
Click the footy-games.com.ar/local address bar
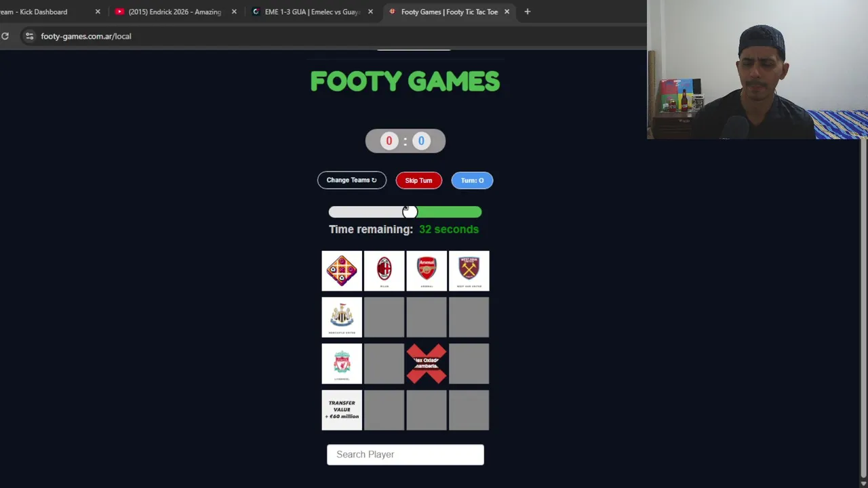point(86,36)
